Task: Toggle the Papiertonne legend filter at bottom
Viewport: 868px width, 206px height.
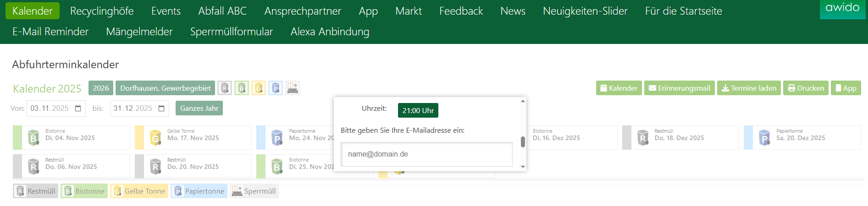Action: [199, 191]
